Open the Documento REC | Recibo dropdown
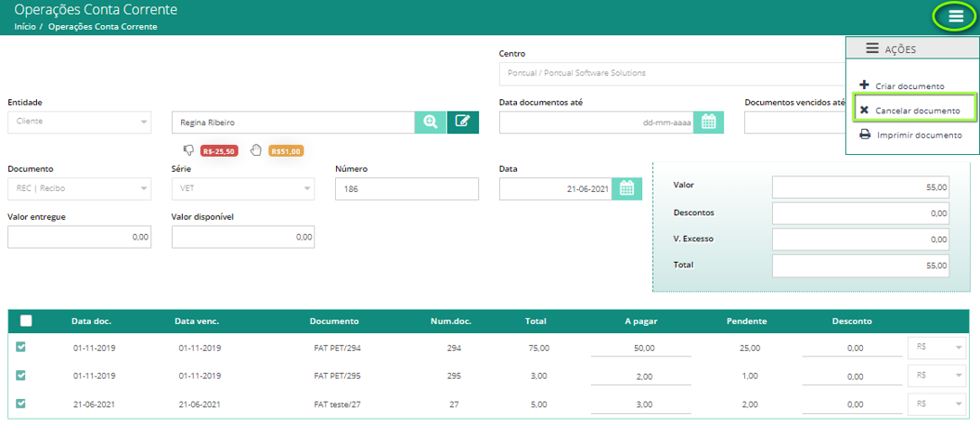The width and height of the screenshot is (980, 425). [80, 188]
